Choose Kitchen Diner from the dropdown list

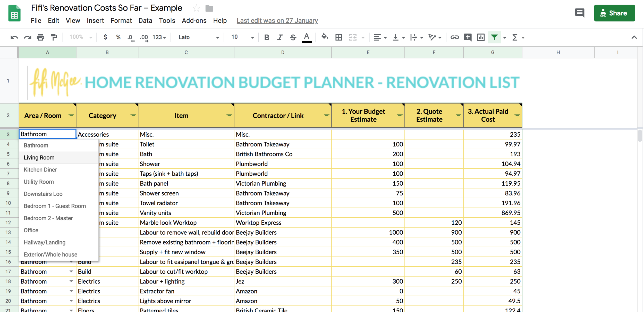pos(59,170)
